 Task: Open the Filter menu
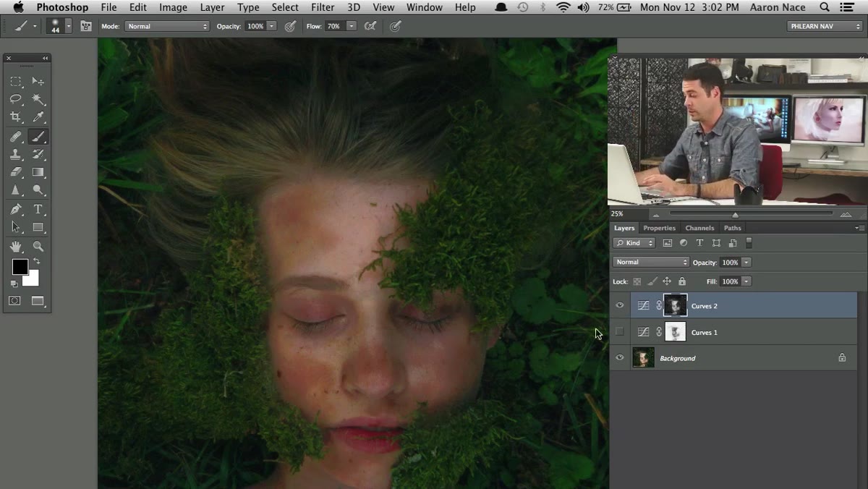(323, 7)
